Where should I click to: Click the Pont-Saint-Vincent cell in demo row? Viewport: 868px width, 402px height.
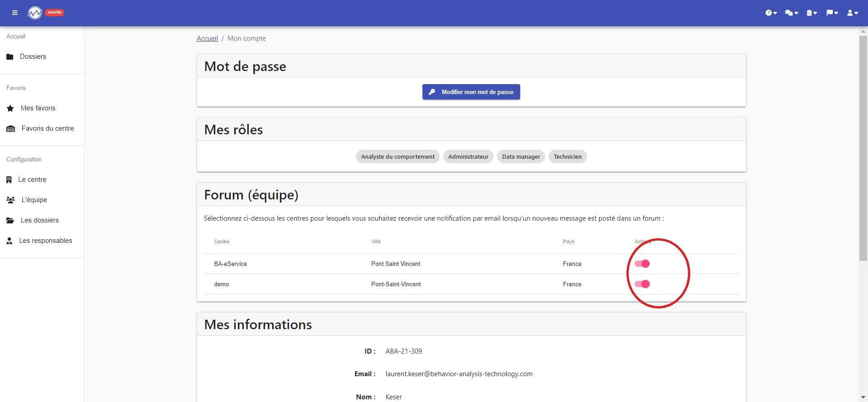pos(396,284)
